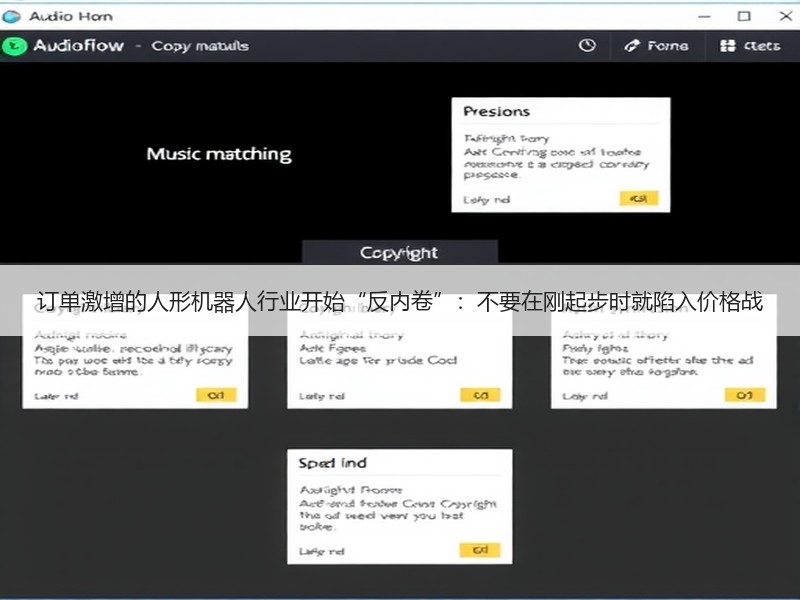Maximize the Audio Horn window
This screenshot has width=800, height=600.
(744, 16)
